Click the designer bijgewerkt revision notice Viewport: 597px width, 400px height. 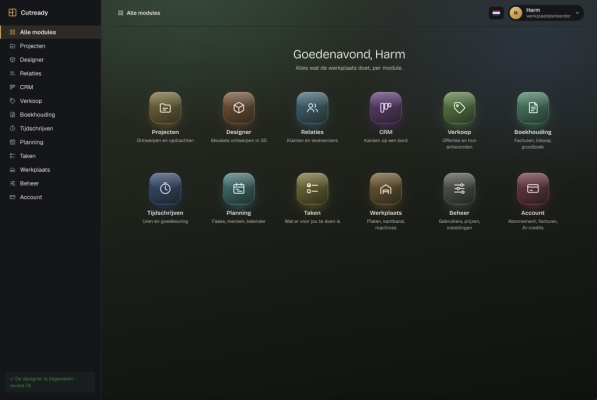click(50, 382)
